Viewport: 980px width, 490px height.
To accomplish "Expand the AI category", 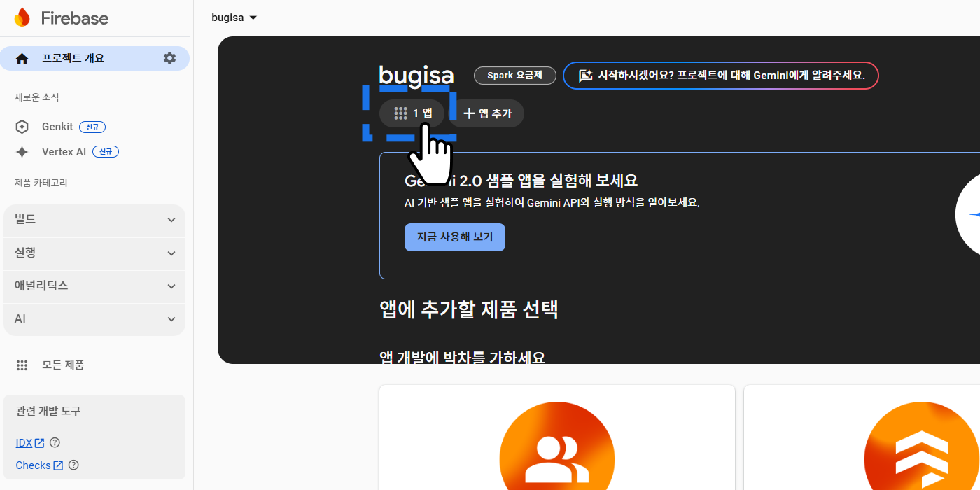I will click(x=94, y=318).
